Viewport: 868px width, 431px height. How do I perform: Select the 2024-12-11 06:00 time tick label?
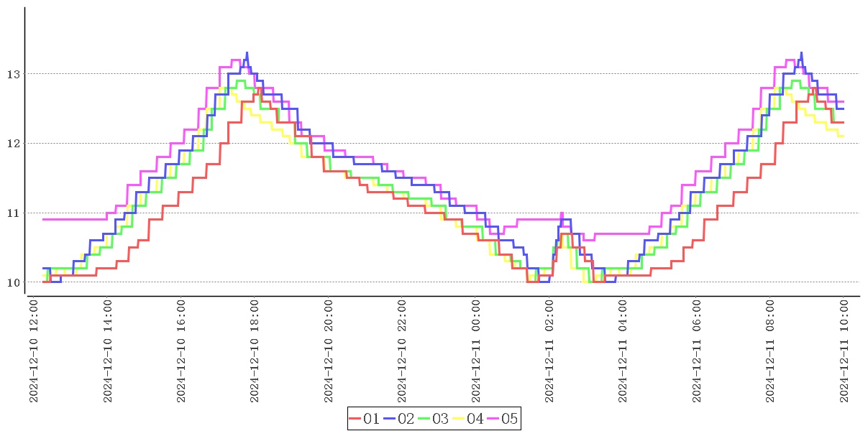tap(697, 351)
